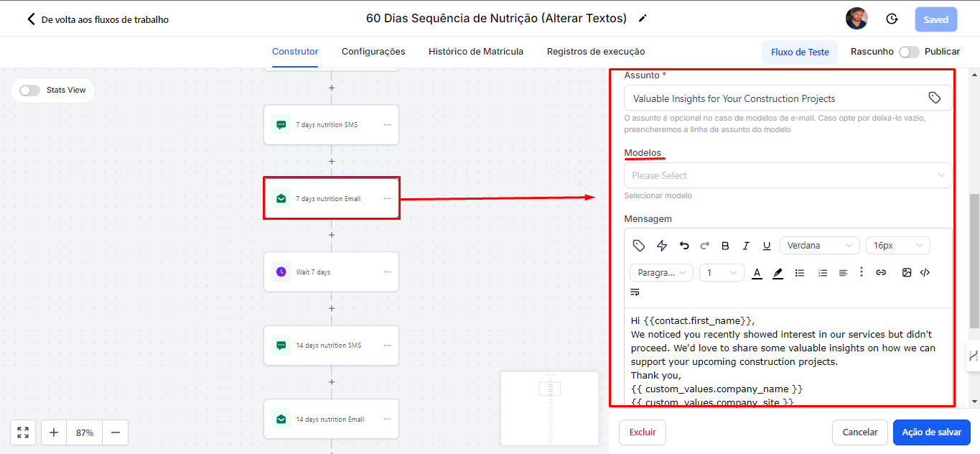The image size is (980, 454).
Task: Insert an image into the message
Action: pos(907,273)
